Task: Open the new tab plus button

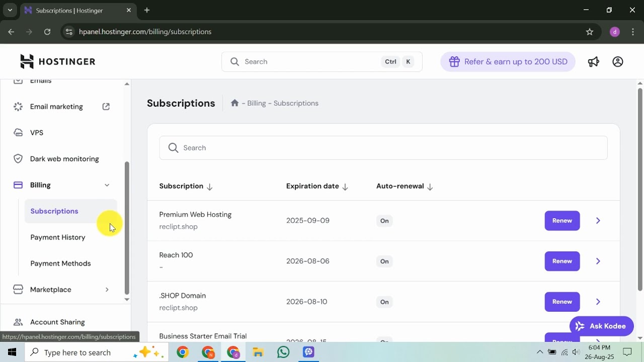Action: point(147,10)
